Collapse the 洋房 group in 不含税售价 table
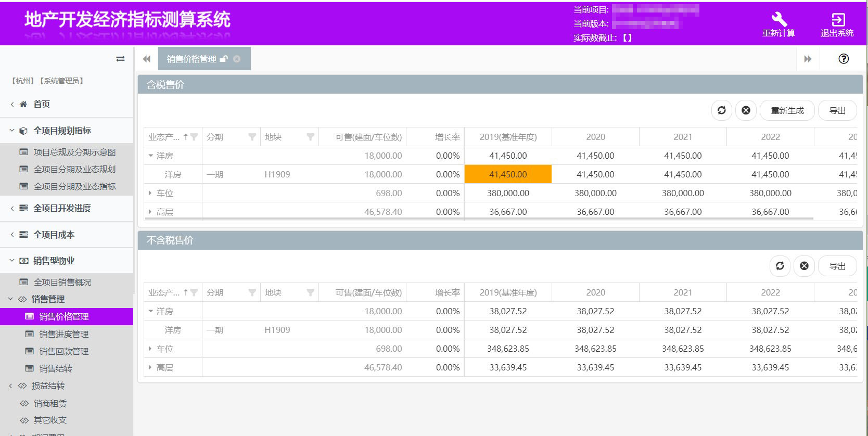This screenshot has width=868, height=436. point(150,311)
